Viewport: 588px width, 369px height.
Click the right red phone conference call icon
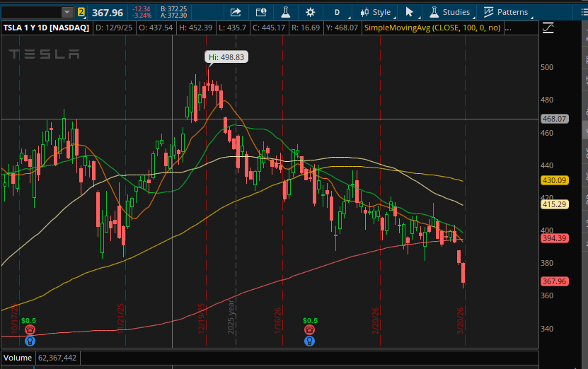[x=309, y=330]
